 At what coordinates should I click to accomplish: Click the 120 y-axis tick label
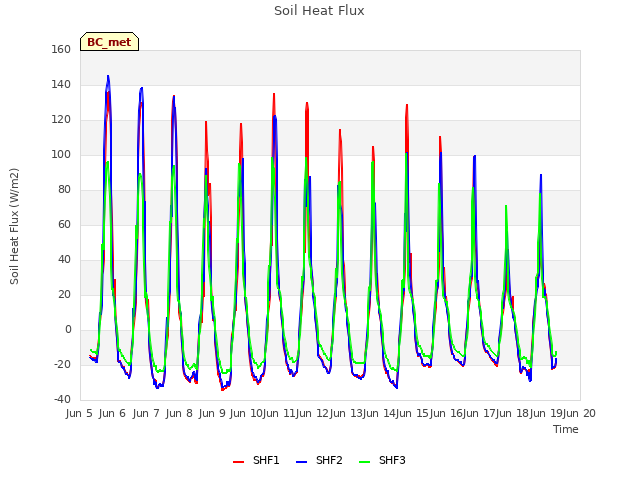point(61,120)
